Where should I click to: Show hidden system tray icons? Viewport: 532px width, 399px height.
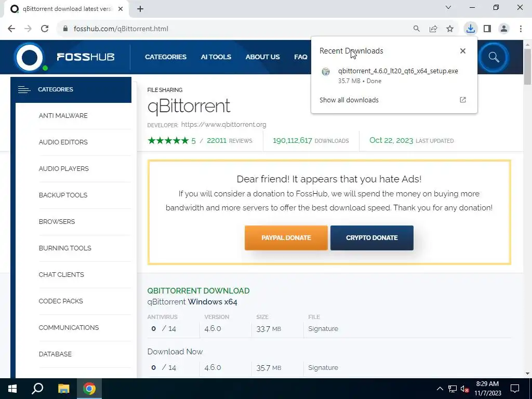point(440,389)
